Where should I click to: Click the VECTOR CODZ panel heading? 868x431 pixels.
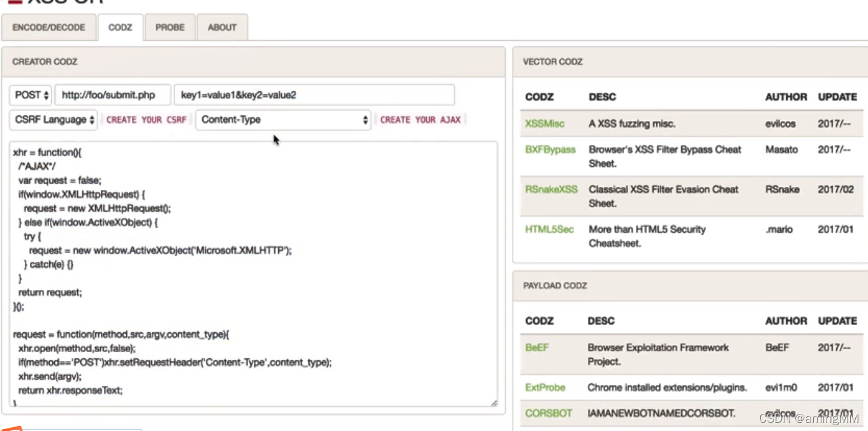click(x=553, y=62)
